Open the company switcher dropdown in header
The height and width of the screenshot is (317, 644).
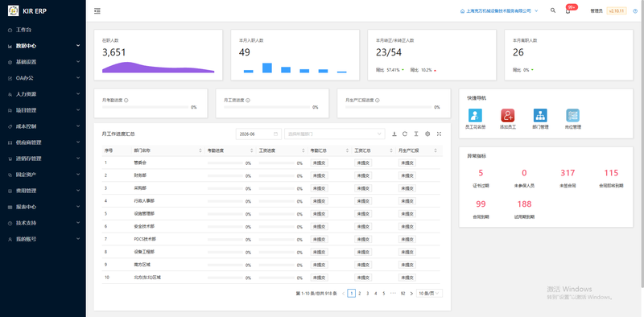tap(499, 11)
